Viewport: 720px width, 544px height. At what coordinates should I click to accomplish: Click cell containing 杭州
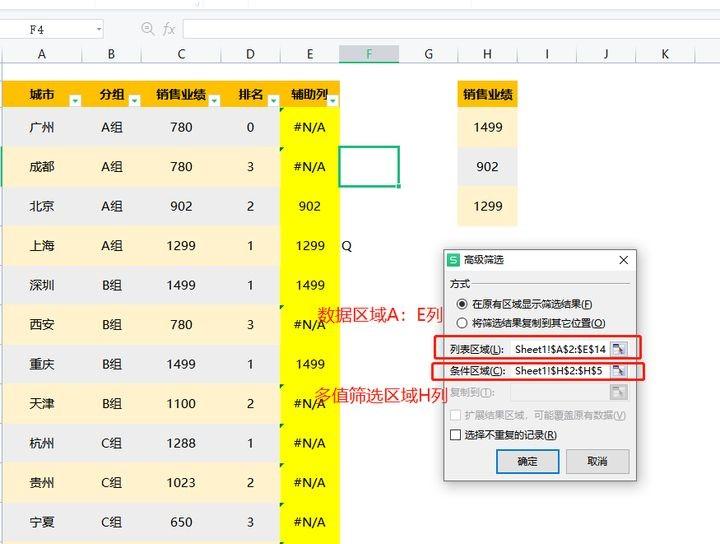[x=42, y=443]
